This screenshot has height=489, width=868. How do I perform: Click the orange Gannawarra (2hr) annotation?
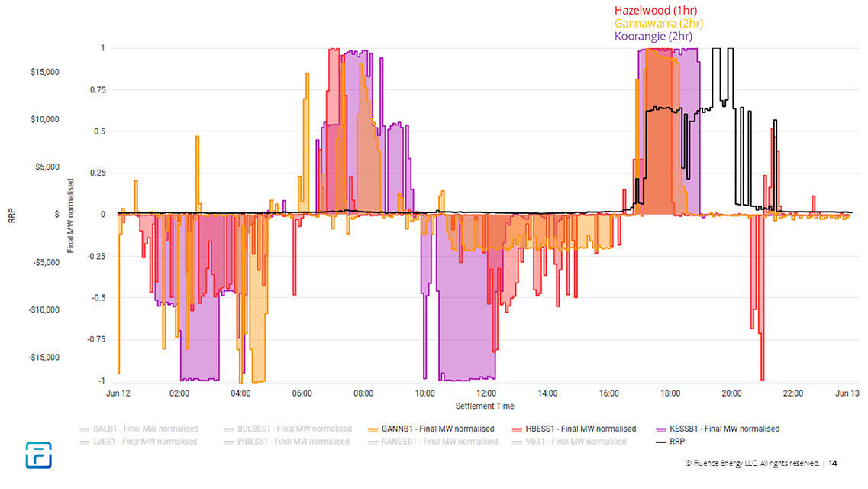tap(658, 24)
